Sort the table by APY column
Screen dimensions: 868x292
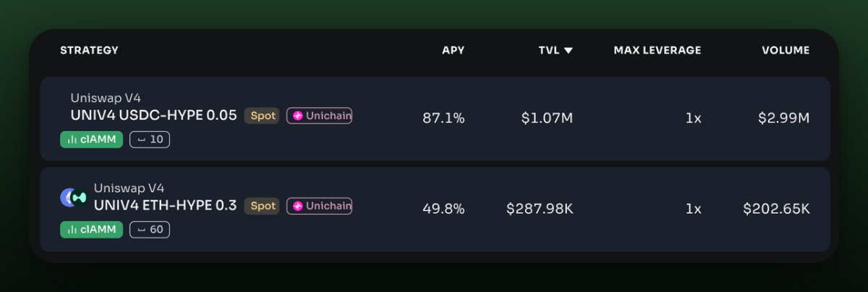[x=454, y=51]
